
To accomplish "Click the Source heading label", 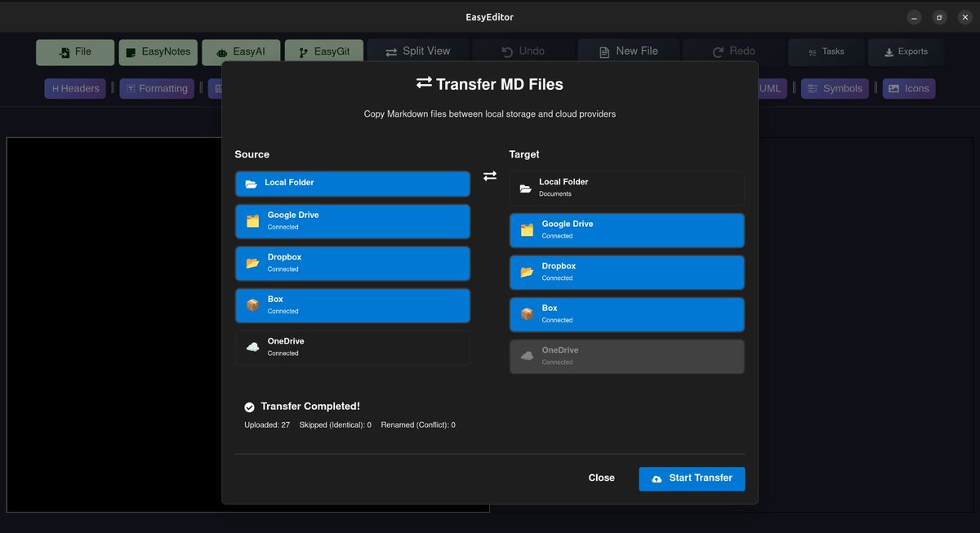I will pos(252,154).
